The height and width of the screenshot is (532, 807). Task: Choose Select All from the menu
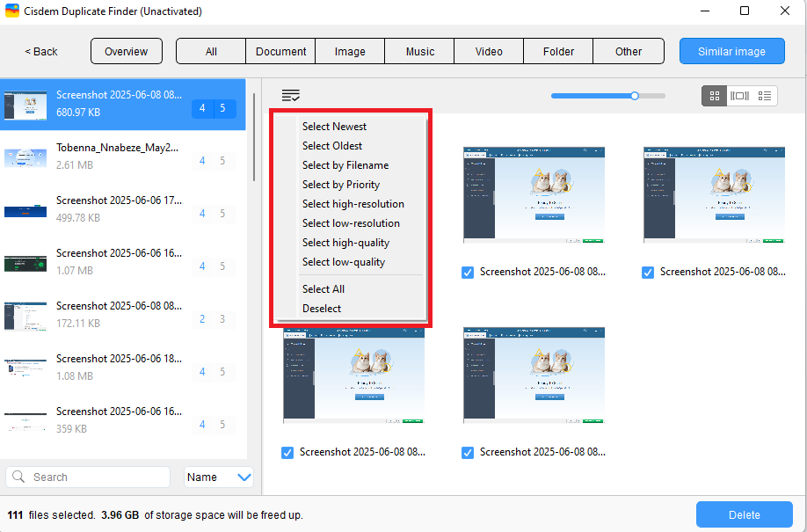pos(324,289)
